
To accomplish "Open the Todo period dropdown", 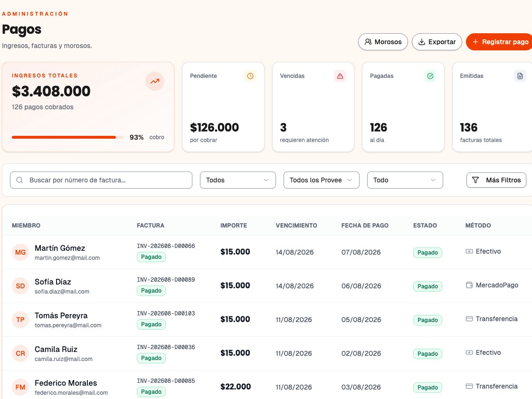I will pyautogui.click(x=405, y=180).
